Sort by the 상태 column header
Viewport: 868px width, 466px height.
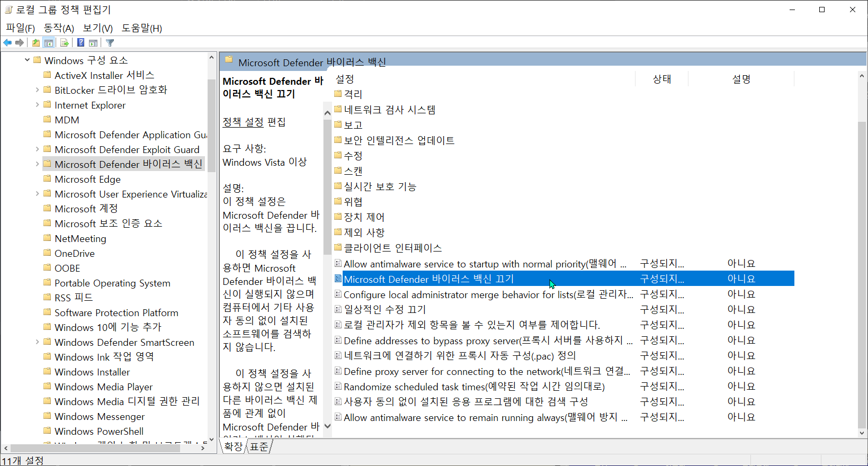click(x=662, y=79)
